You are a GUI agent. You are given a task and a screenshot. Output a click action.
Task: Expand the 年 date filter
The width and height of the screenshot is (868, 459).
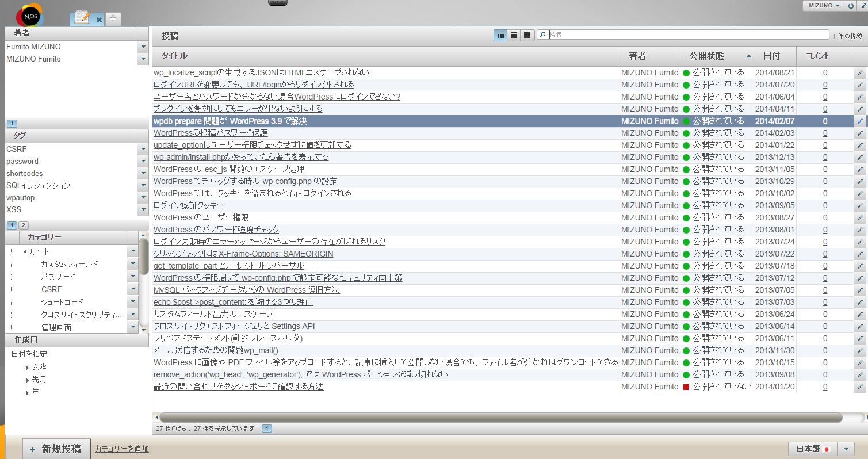pyautogui.click(x=28, y=393)
